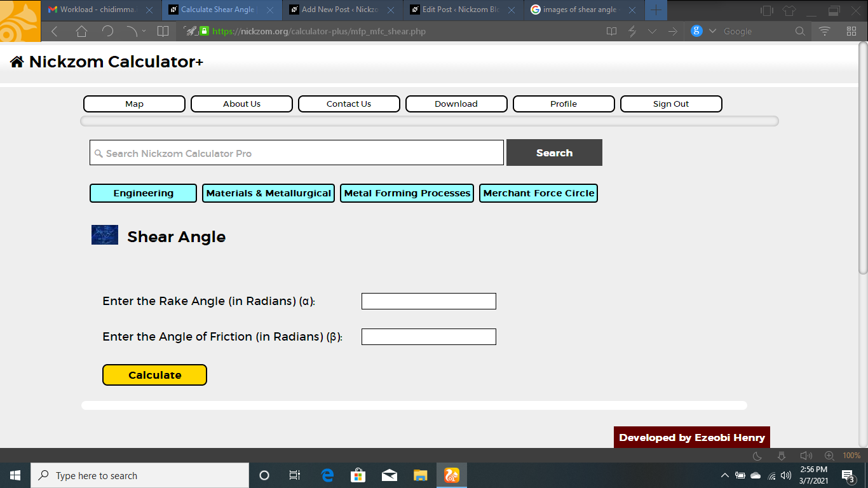Click the UC Browser squirrel logo
This screenshot has height=488, width=868.
[19, 21]
